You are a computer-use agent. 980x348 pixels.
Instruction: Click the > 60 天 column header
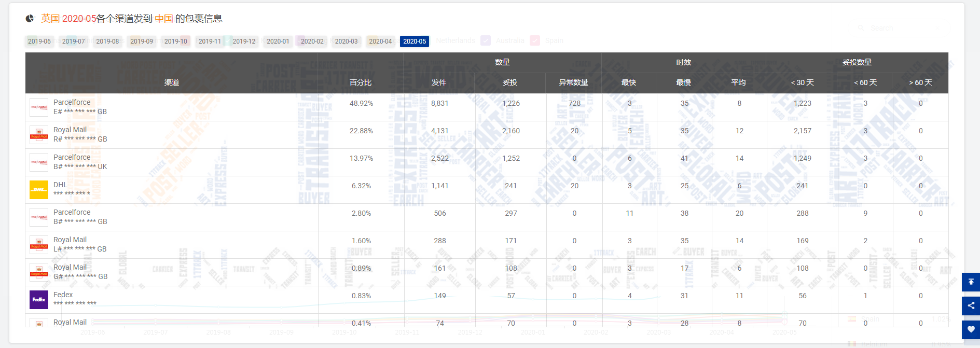pyautogui.click(x=920, y=82)
